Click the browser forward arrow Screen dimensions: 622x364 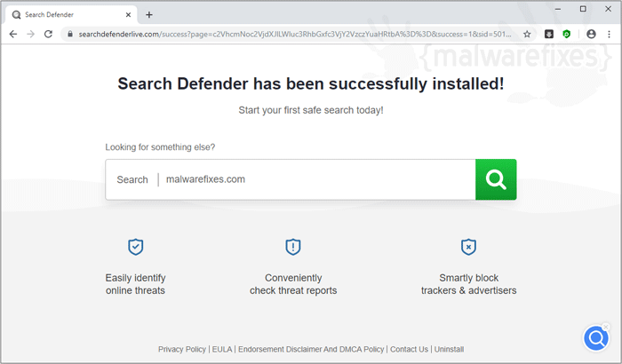pyautogui.click(x=30, y=35)
